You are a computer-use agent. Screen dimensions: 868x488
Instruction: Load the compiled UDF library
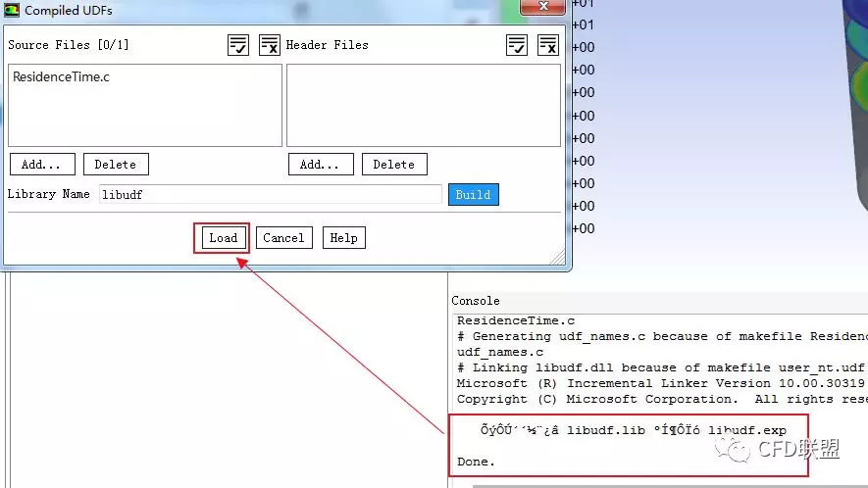[223, 238]
